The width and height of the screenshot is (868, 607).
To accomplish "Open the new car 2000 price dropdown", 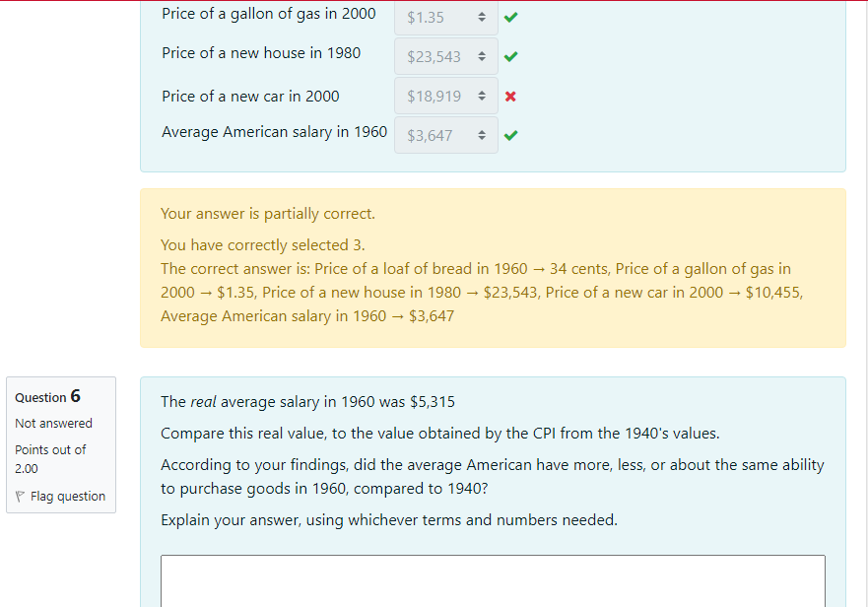I will (x=446, y=97).
